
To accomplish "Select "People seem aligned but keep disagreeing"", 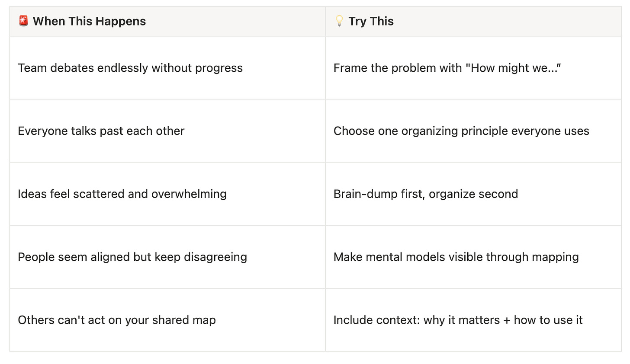I will point(132,257).
